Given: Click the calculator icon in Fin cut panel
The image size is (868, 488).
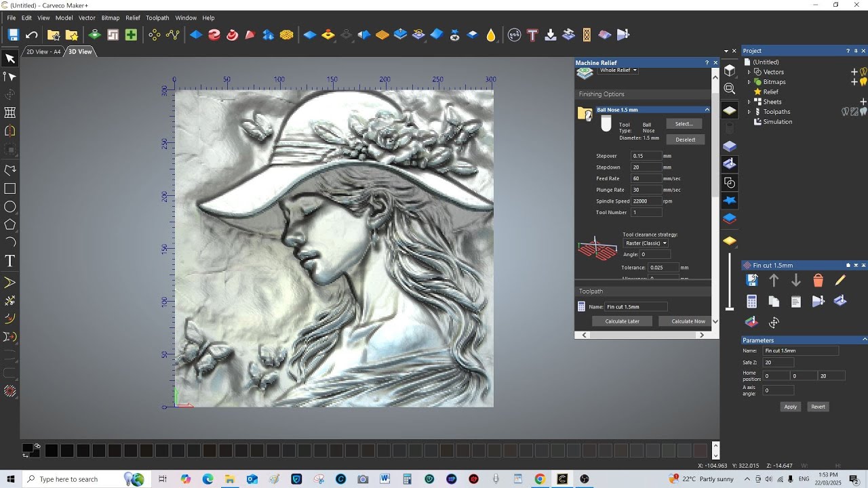Looking at the screenshot, I should coord(751,302).
